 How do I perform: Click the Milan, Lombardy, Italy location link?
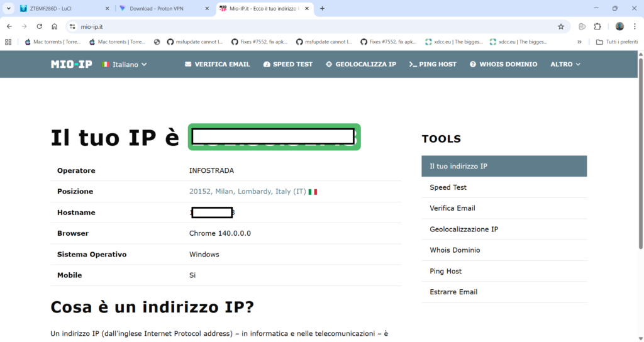[248, 191]
